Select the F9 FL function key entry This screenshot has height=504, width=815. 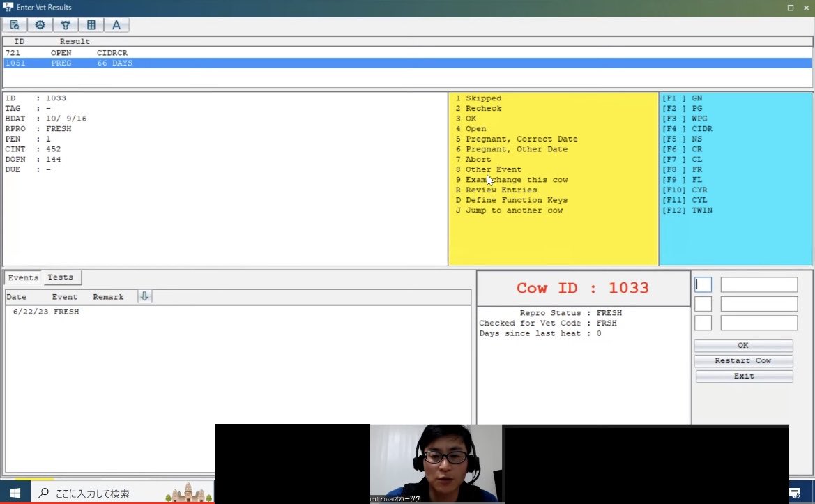tap(682, 180)
